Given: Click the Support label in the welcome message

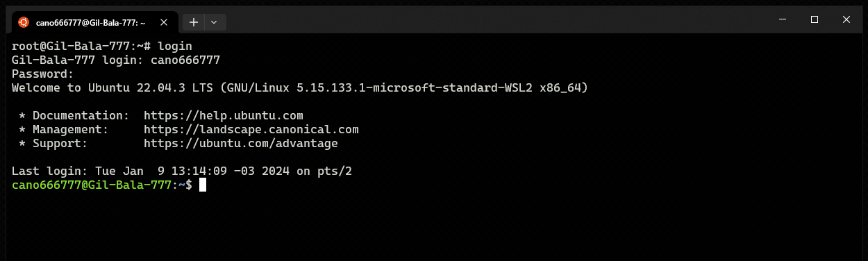Looking at the screenshot, I should point(60,143).
